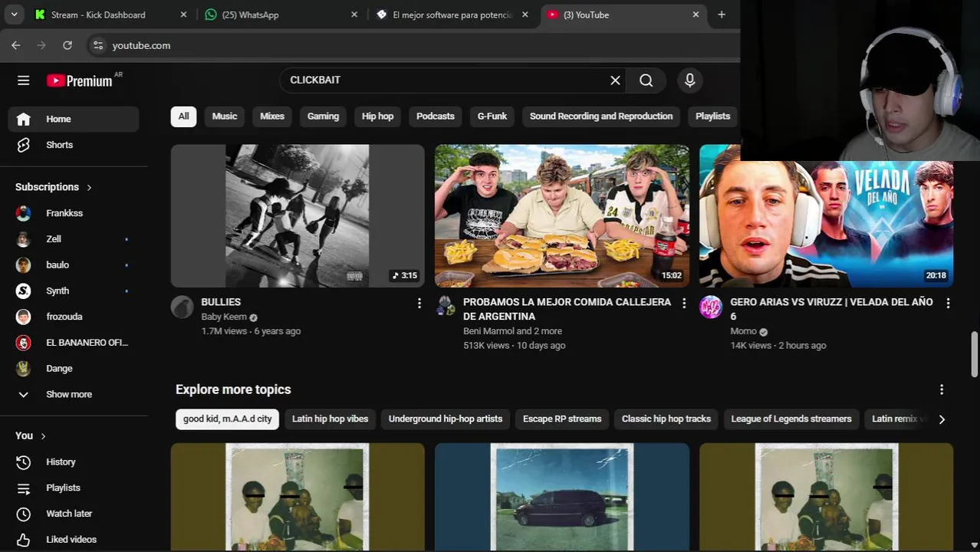
Task: Select the good kid, m.A.A.d city topic
Action: click(x=228, y=419)
